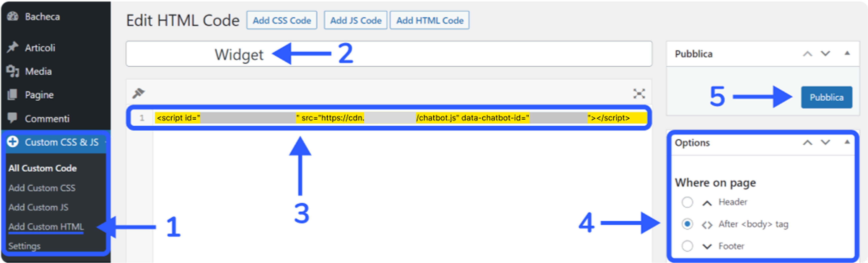The height and width of the screenshot is (263, 868).
Task: Click the Add HTML Code button
Action: pyautogui.click(x=430, y=20)
